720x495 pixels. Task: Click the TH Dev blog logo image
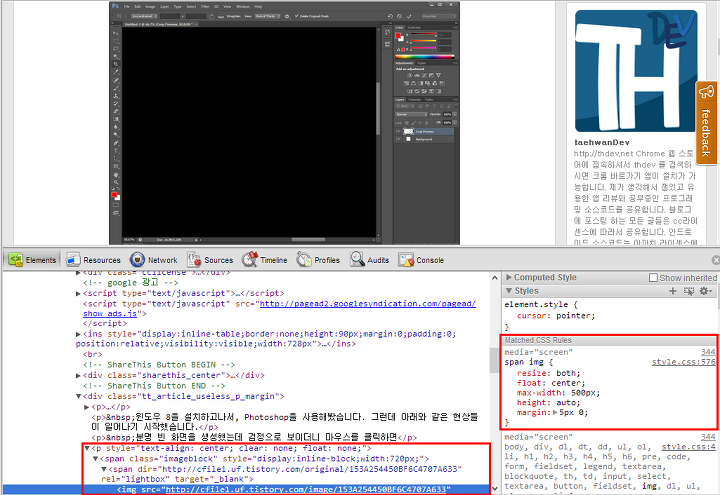[636, 71]
